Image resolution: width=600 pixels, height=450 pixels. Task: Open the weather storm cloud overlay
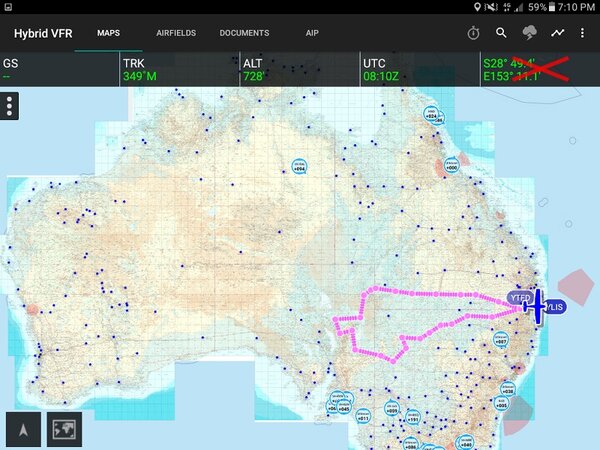(529, 33)
